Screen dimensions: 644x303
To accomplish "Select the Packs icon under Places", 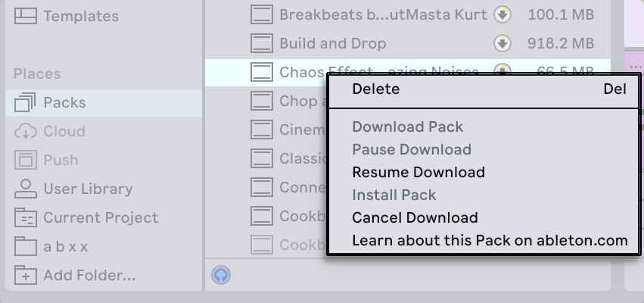I will click(26, 102).
